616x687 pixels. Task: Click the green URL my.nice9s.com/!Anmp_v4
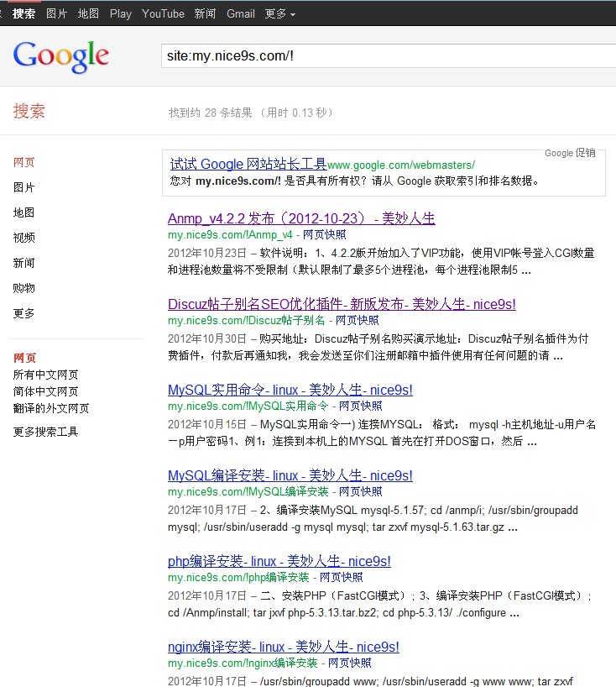click(230, 235)
